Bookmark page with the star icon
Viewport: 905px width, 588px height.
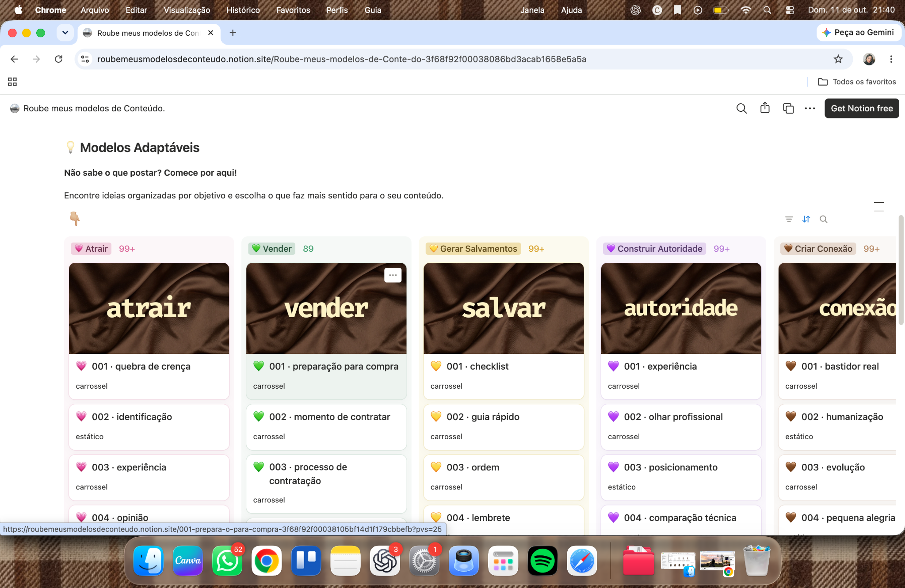(x=838, y=59)
